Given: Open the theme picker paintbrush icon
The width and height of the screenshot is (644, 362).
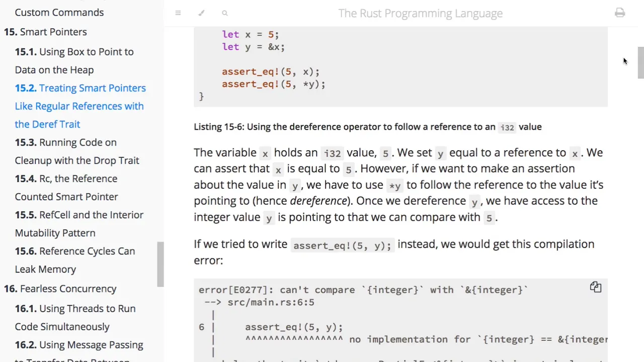Looking at the screenshot, I should (201, 13).
